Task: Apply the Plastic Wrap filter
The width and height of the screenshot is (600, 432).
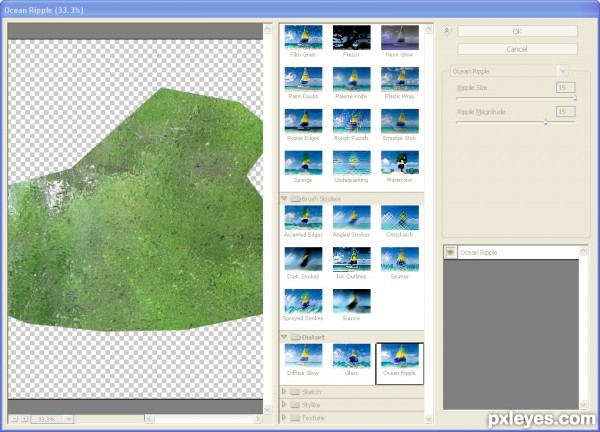Action: (x=399, y=79)
